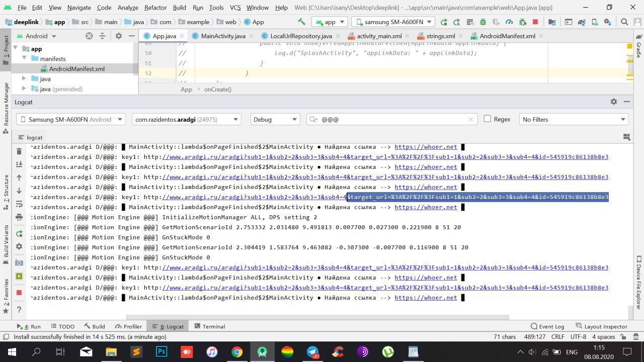Image resolution: width=644 pixels, height=362 pixels.
Task: Click the Up the stack trace arrow
Action: (x=19, y=177)
